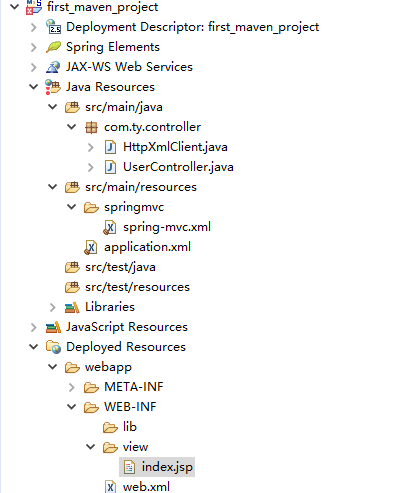This screenshot has height=493, width=417.
Task: Expand the Libraries node
Action: tap(53, 307)
